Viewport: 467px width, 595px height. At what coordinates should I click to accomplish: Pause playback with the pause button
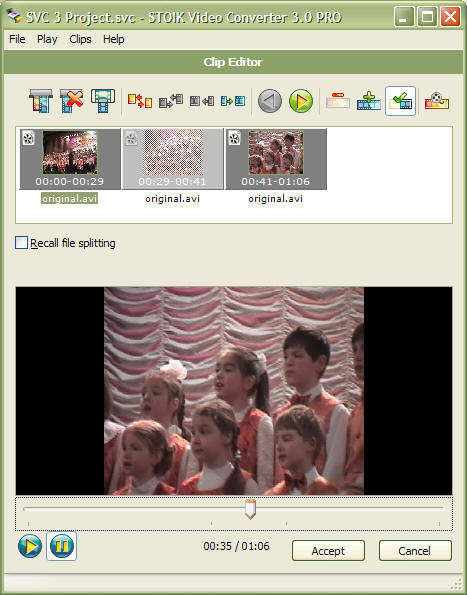(61, 546)
